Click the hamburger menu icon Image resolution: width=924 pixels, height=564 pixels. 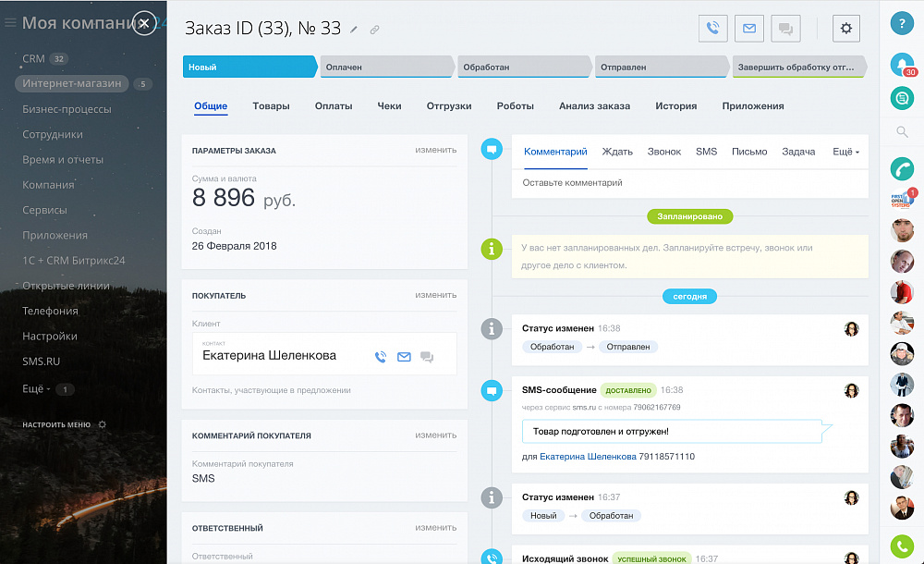[10, 22]
